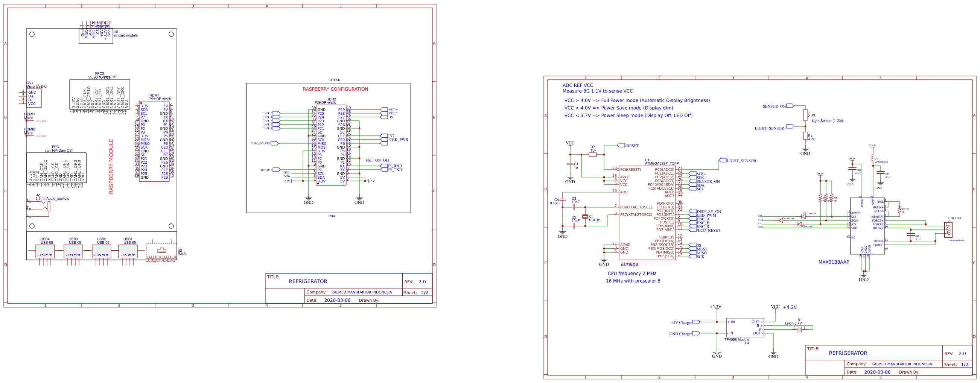
Task: Click the R7 10k resistor value
Action: tap(593, 150)
